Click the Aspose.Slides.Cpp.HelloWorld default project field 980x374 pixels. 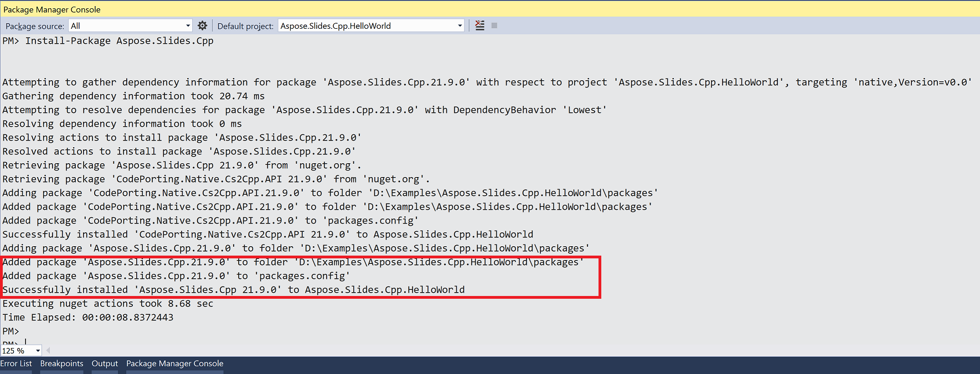pos(371,25)
